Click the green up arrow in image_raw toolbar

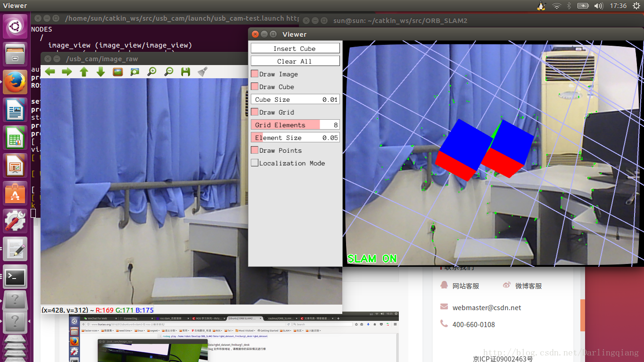pyautogui.click(x=84, y=72)
